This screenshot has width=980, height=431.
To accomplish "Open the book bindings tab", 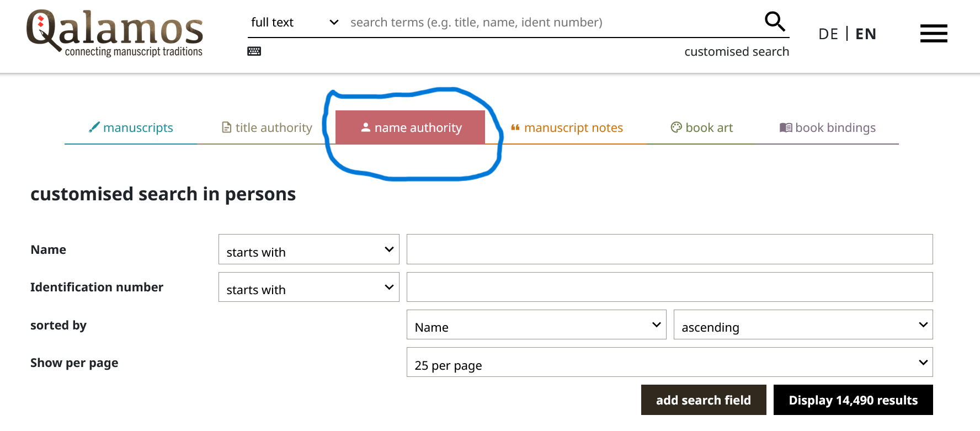I will [x=827, y=128].
